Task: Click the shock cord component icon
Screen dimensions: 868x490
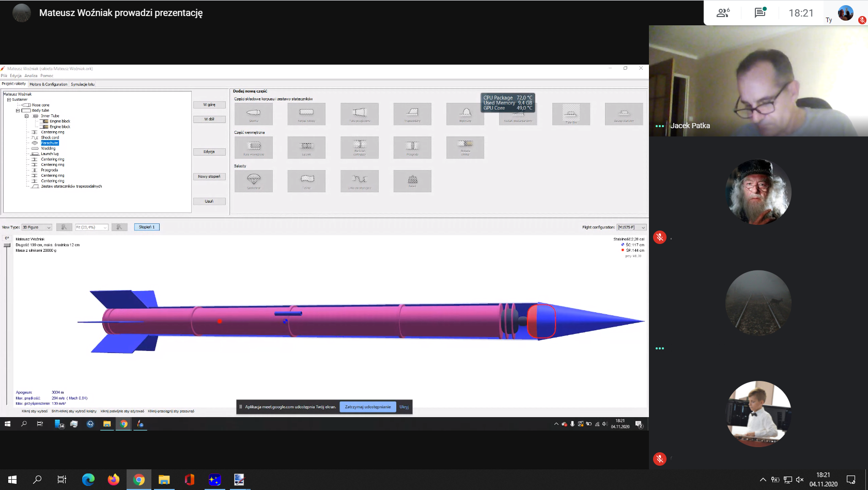Action: point(359,181)
